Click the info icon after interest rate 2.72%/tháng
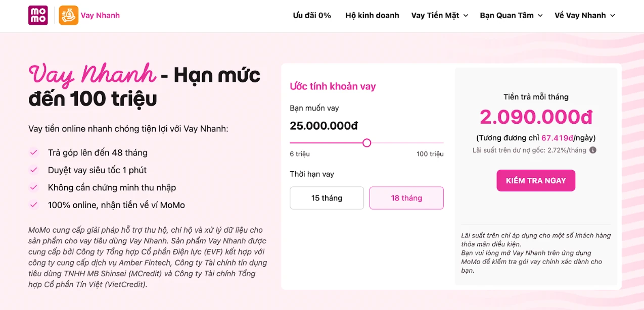This screenshot has height=310, width=644. point(592,150)
